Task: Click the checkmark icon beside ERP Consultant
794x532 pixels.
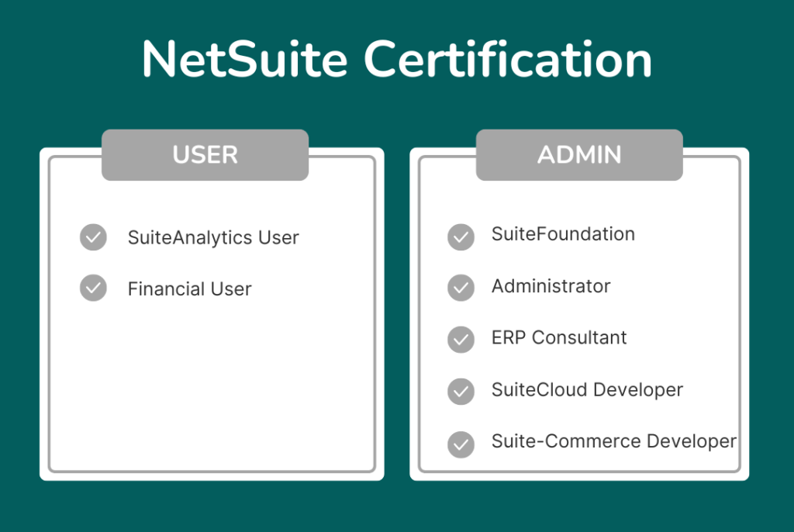Action: point(461,340)
